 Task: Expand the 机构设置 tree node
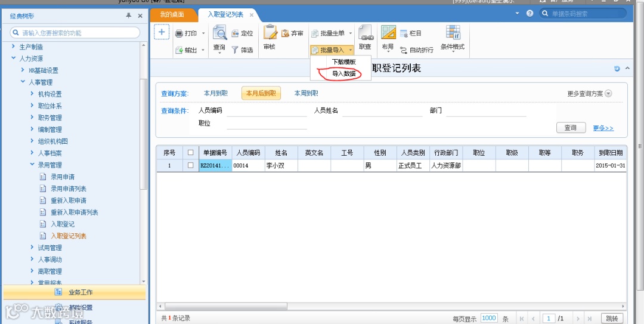pyautogui.click(x=32, y=94)
